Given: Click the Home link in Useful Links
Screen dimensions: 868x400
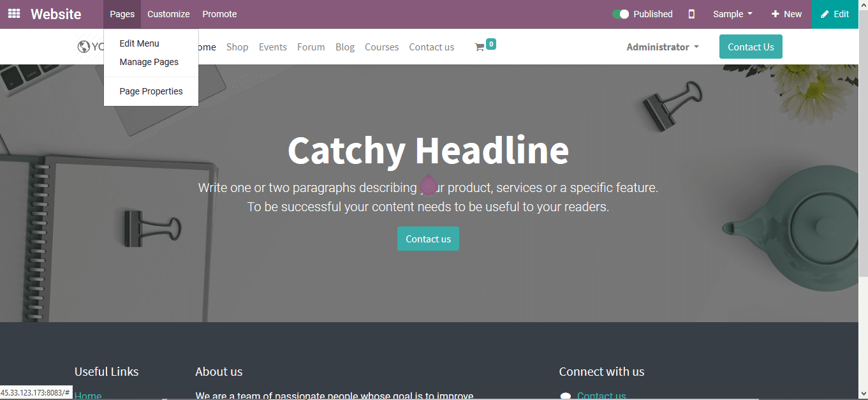Looking at the screenshot, I should [87, 396].
